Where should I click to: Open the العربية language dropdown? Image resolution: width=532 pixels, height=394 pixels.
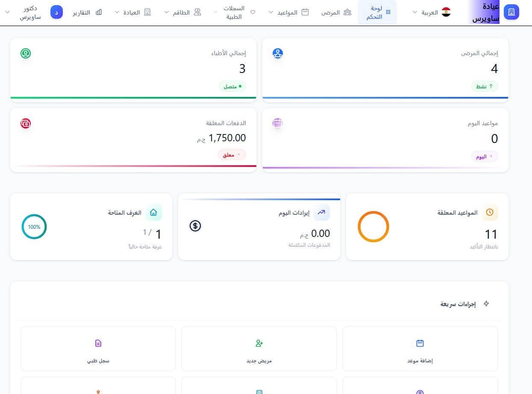(432, 12)
